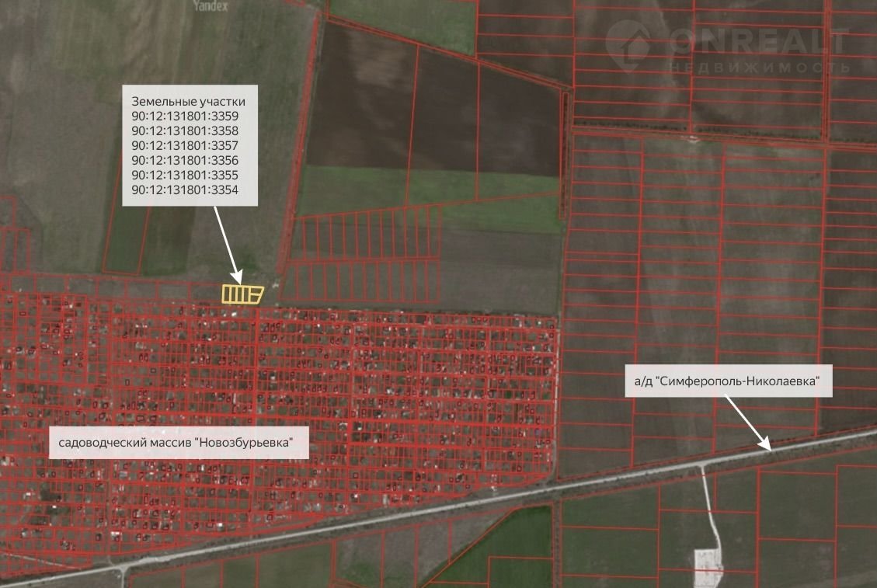
Task: Click the arrowhead pointing at the highway
Action: 767,446
